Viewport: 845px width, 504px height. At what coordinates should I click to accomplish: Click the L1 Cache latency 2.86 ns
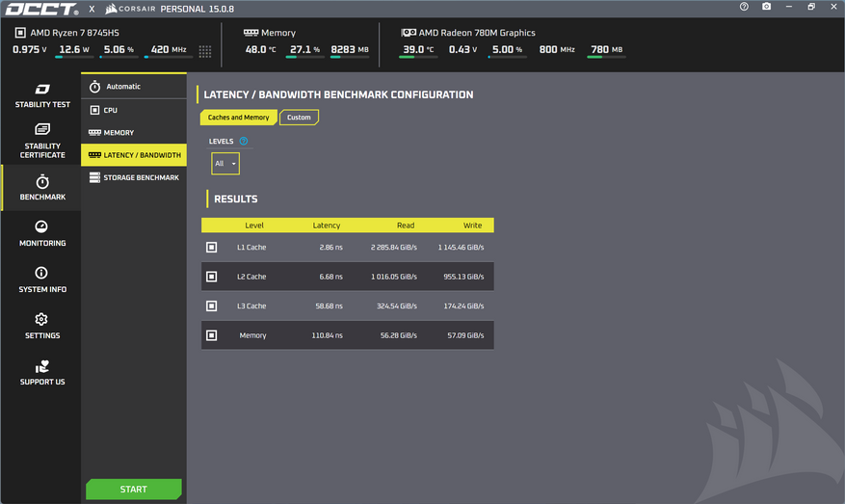pyautogui.click(x=330, y=248)
